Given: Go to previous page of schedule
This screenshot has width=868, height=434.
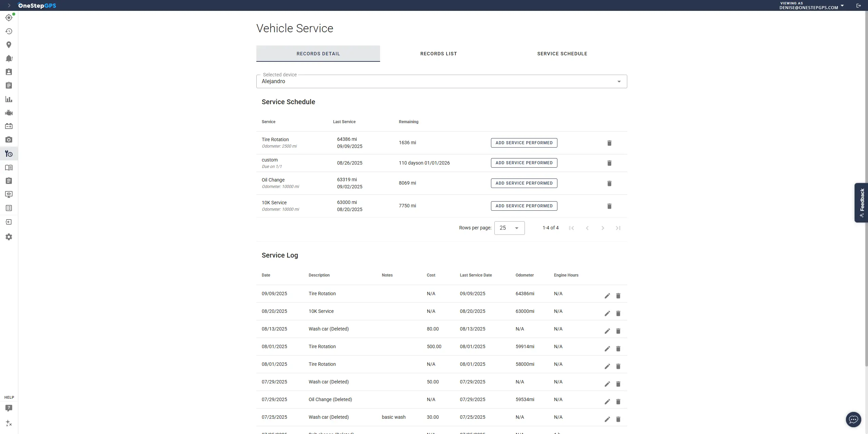Looking at the screenshot, I should pyautogui.click(x=587, y=228).
